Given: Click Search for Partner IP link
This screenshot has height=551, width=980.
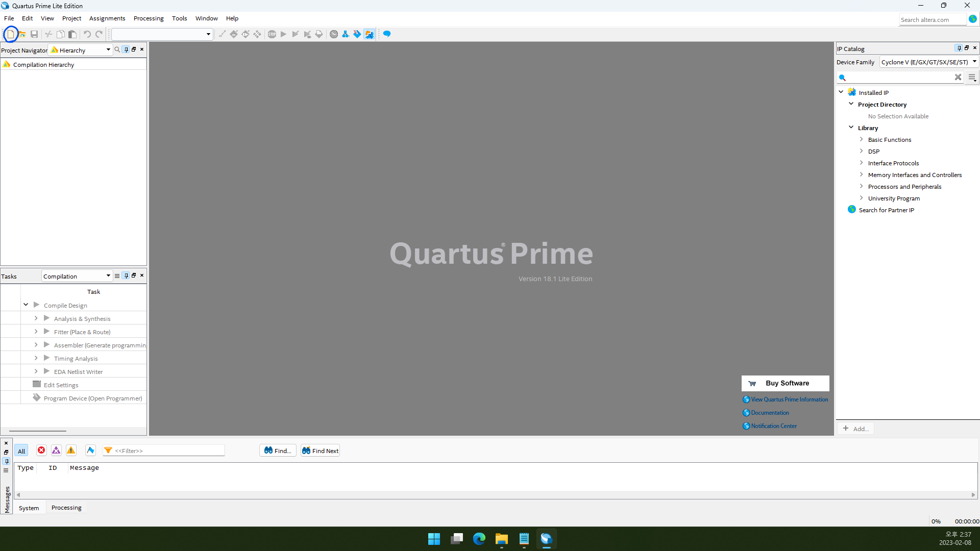Looking at the screenshot, I should coord(886,210).
